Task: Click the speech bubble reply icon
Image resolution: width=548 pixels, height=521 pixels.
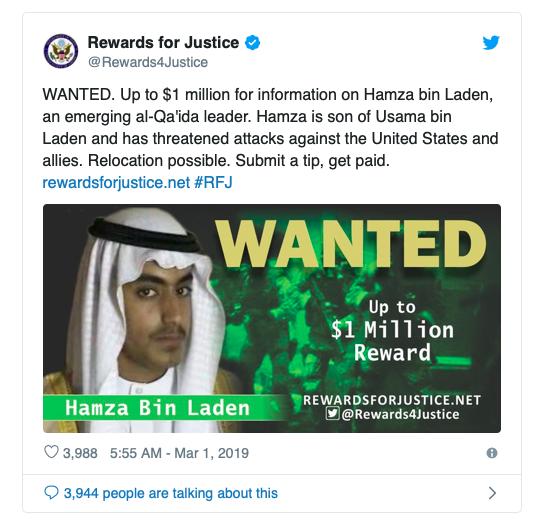Action: point(51,493)
